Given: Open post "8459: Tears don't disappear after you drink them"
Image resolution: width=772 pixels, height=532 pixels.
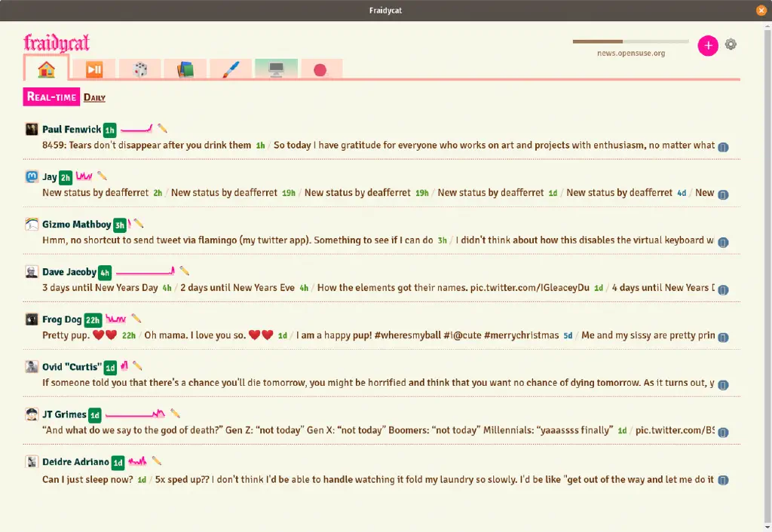Looking at the screenshot, I should point(147,145).
